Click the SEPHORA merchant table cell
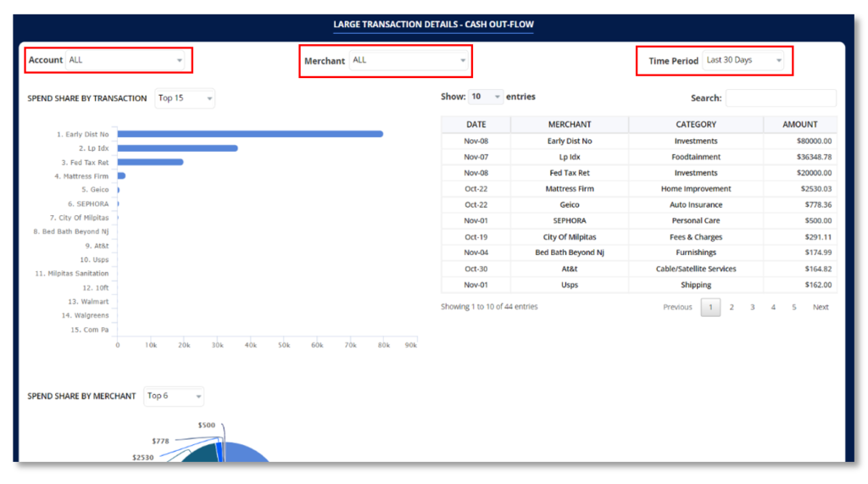 tap(569, 220)
